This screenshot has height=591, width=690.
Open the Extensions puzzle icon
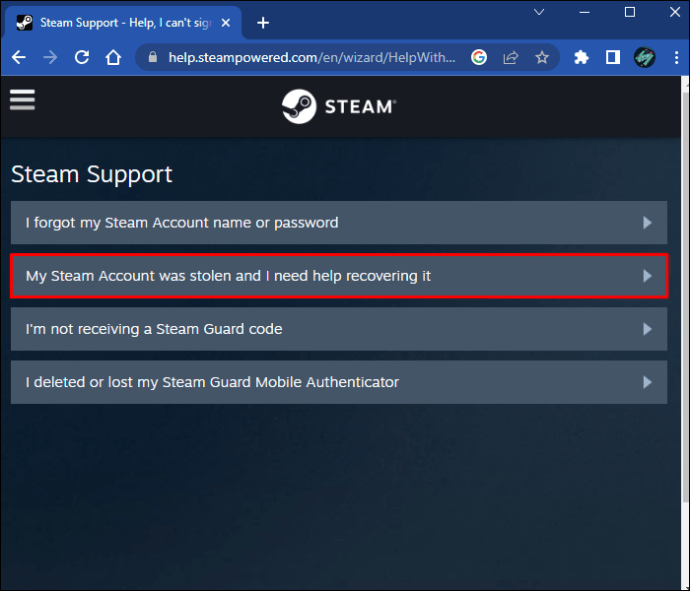point(581,57)
